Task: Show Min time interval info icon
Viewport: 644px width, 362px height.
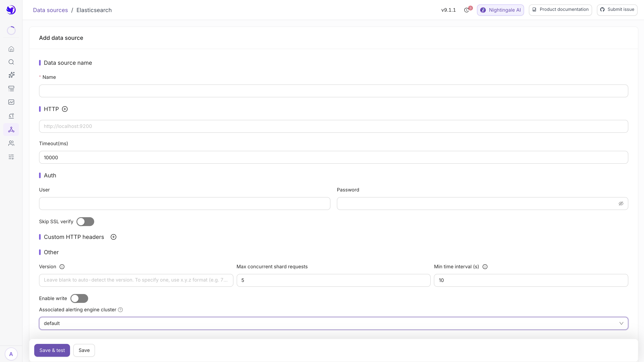Action: click(485, 267)
